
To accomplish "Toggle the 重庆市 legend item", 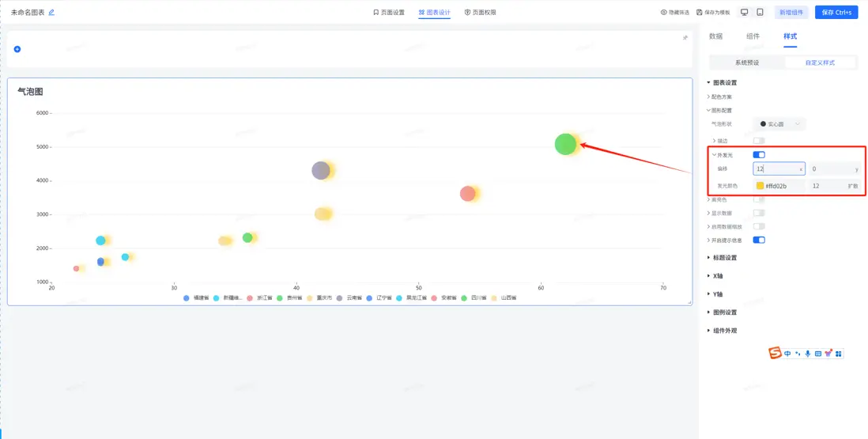I will point(319,298).
